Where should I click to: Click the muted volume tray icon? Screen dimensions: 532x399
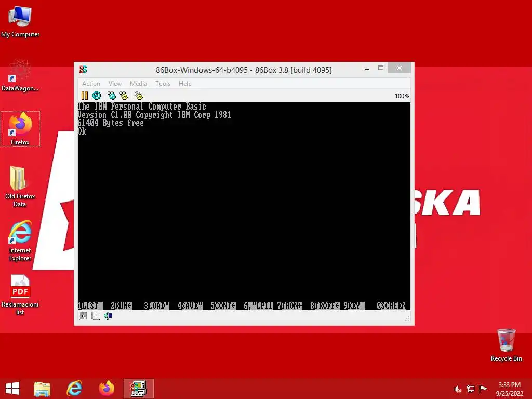[x=458, y=389]
